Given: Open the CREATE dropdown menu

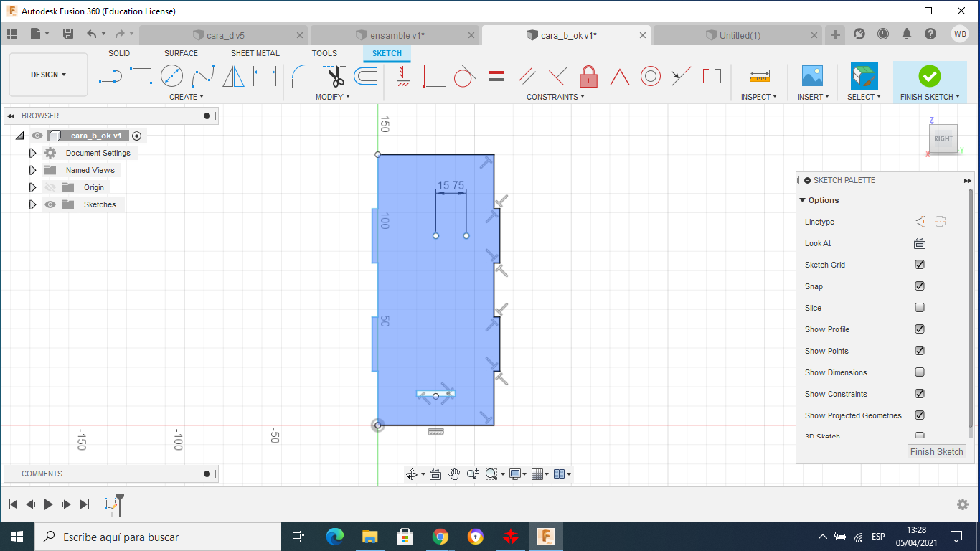Looking at the screenshot, I should click(x=187, y=97).
